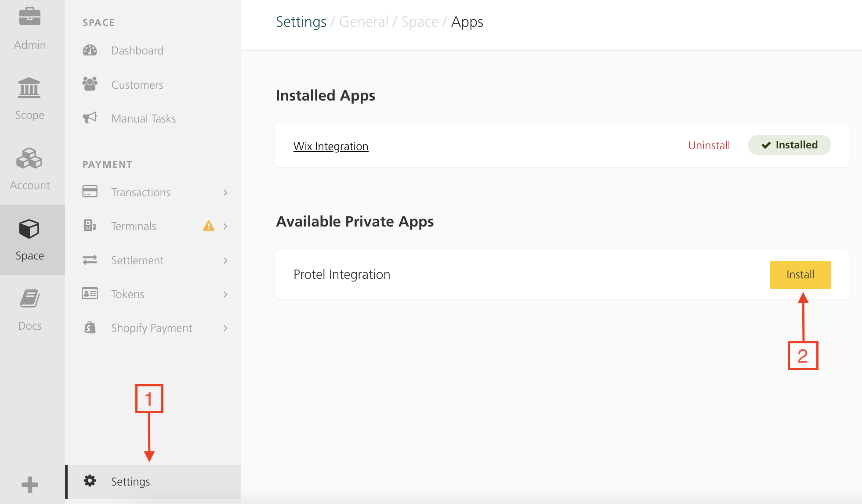862x504 pixels.
Task: Install the Protel Integration app
Action: click(800, 274)
